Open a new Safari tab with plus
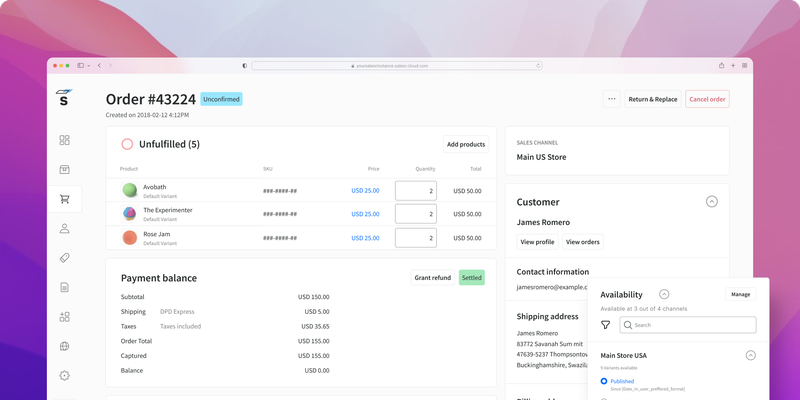The height and width of the screenshot is (400, 800). [x=733, y=65]
